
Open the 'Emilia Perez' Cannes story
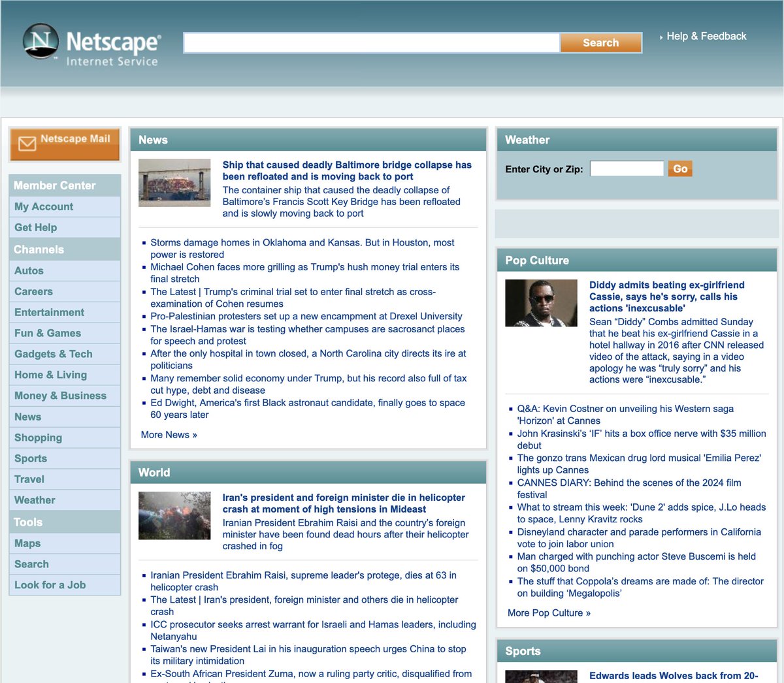point(639,464)
